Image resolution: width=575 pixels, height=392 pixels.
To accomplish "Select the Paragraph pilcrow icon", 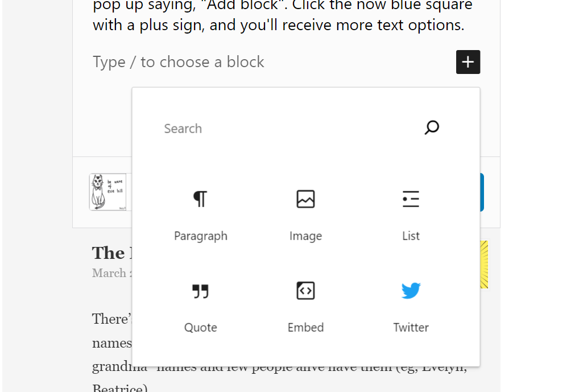I will click(200, 199).
